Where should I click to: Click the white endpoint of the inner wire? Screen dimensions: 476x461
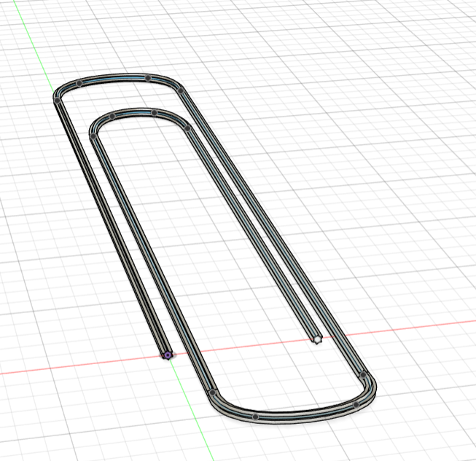[316, 339]
